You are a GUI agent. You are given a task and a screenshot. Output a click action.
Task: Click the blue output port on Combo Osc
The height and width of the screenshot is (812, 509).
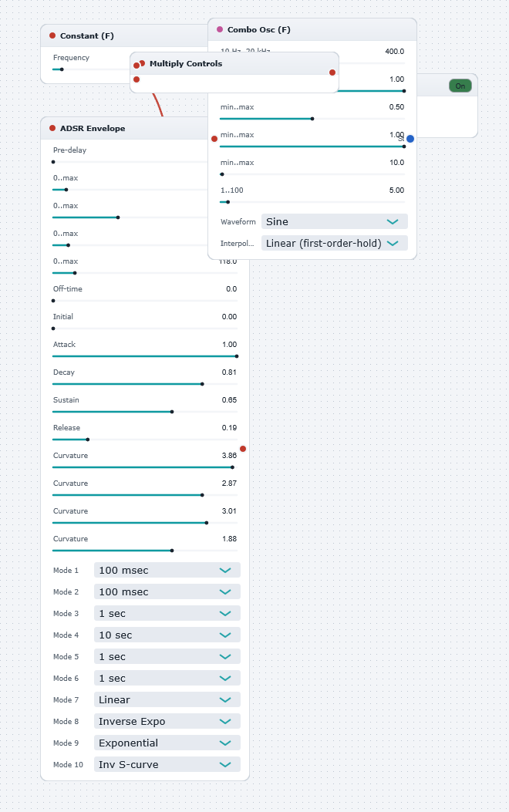410,139
